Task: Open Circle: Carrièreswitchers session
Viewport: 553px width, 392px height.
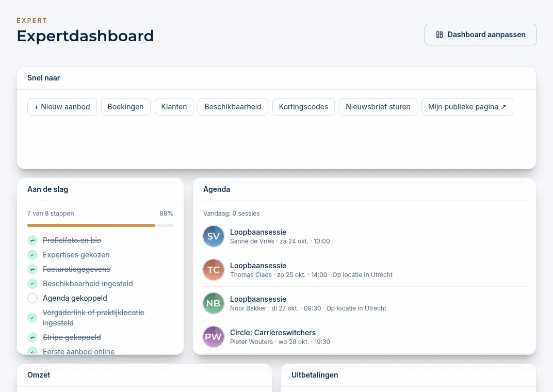Action: tap(272, 332)
